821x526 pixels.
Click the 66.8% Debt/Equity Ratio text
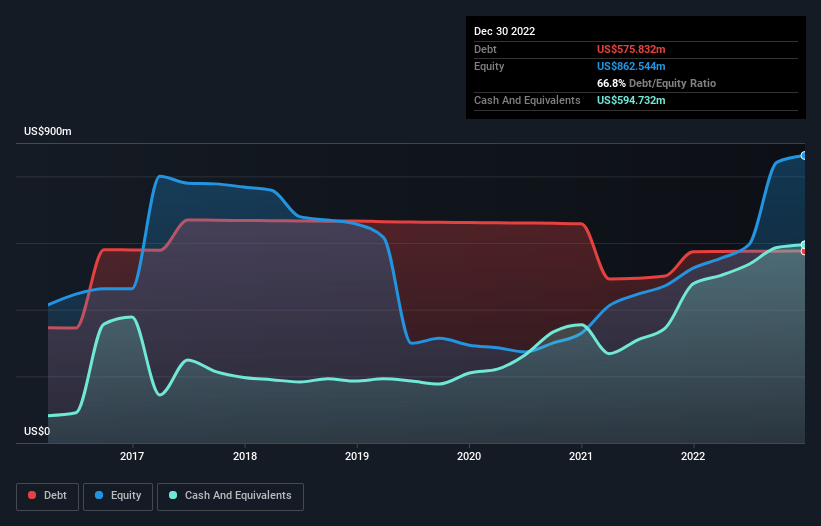coord(657,83)
